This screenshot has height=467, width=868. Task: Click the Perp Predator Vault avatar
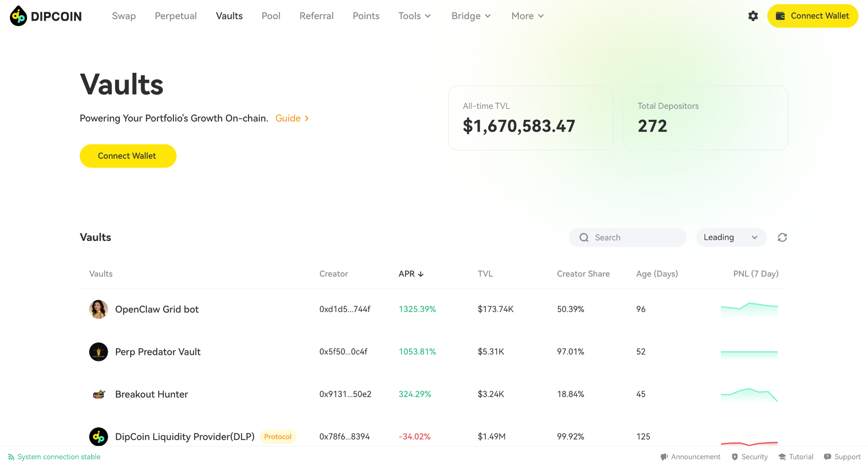click(98, 352)
